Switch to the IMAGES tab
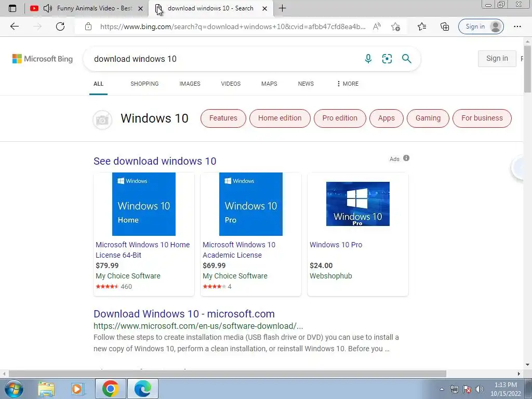Viewport: 532px width, 399px height. pos(190,84)
